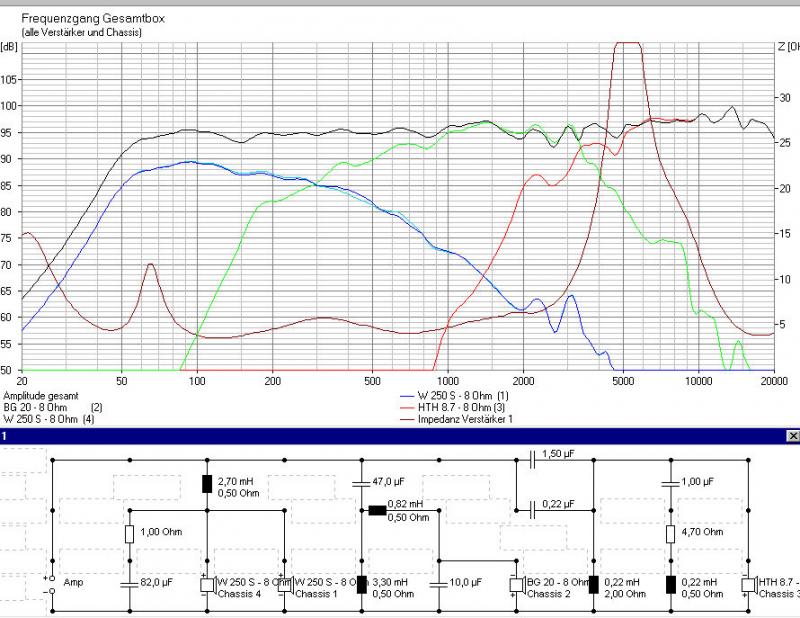Click the 'Amp' label in the schematic
Image resolution: width=800 pixels, height=618 pixels.
tap(73, 582)
